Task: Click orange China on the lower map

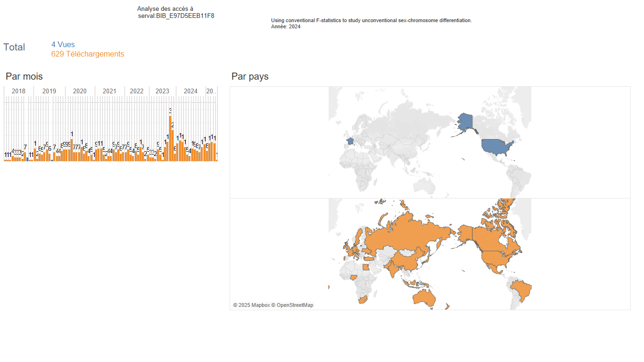Action: click(409, 260)
